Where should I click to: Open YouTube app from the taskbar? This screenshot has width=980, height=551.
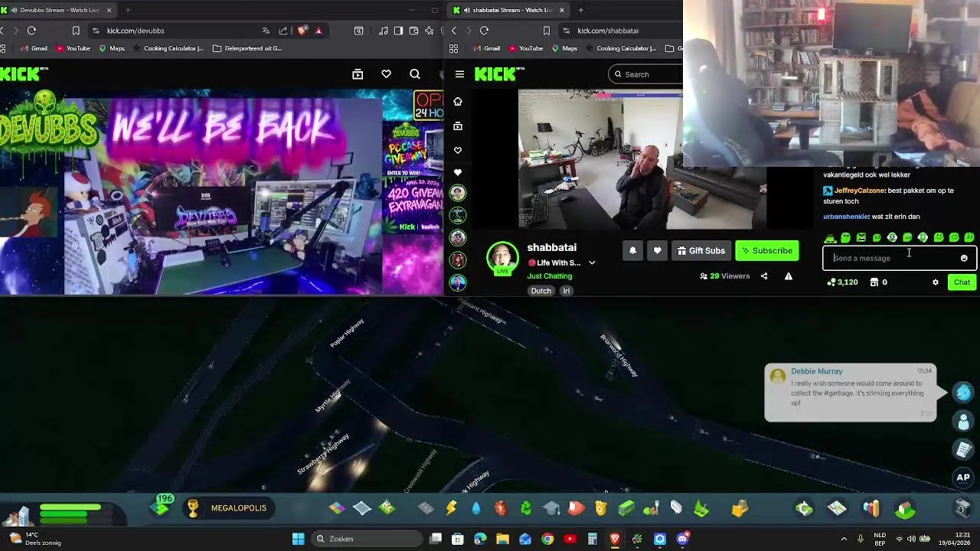click(x=570, y=539)
